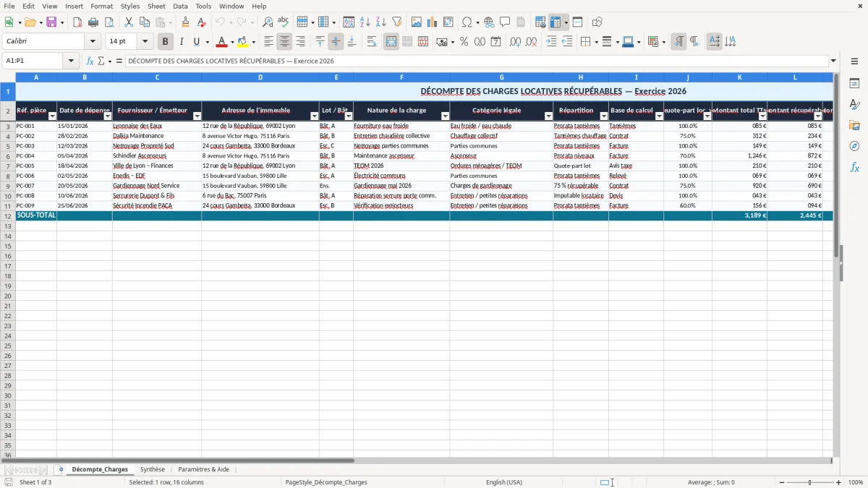This screenshot has width=868, height=488.
Task: Open sidebar Navigator compass icon
Action: coord(854,146)
